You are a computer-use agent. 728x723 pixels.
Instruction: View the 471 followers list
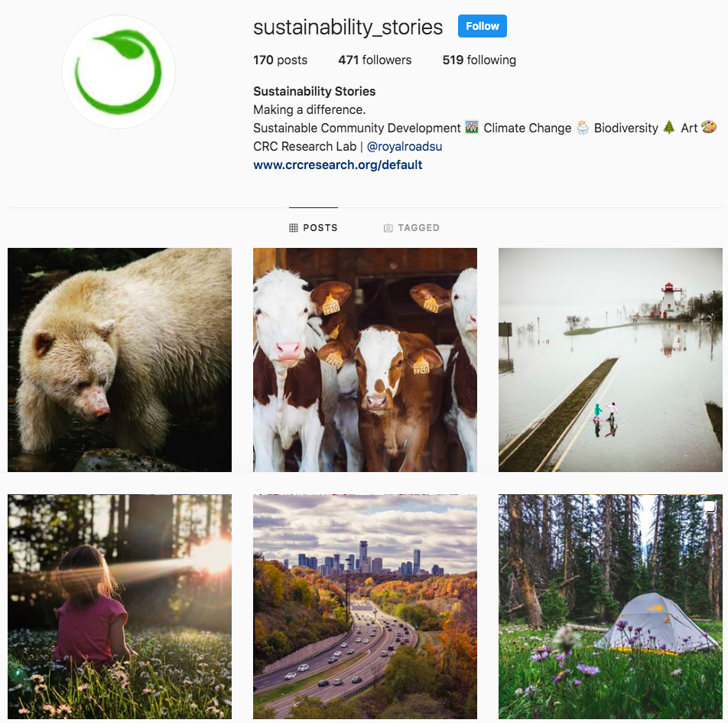[375, 60]
